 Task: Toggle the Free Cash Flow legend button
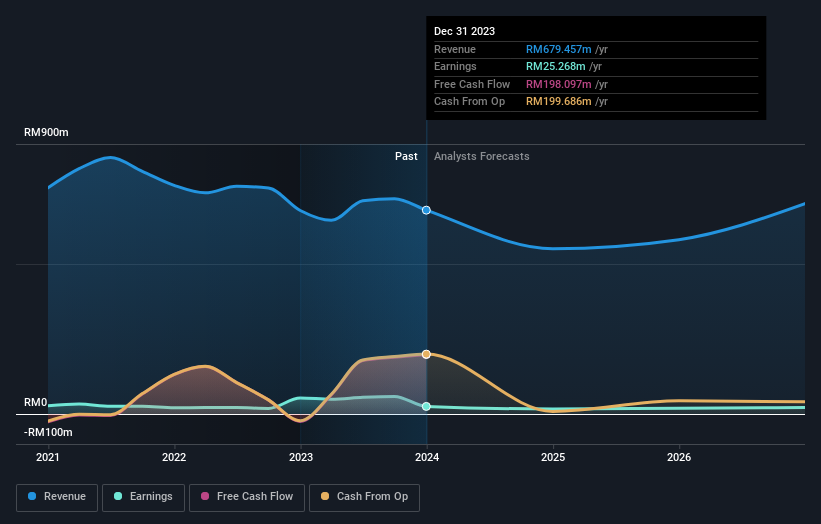click(x=247, y=497)
